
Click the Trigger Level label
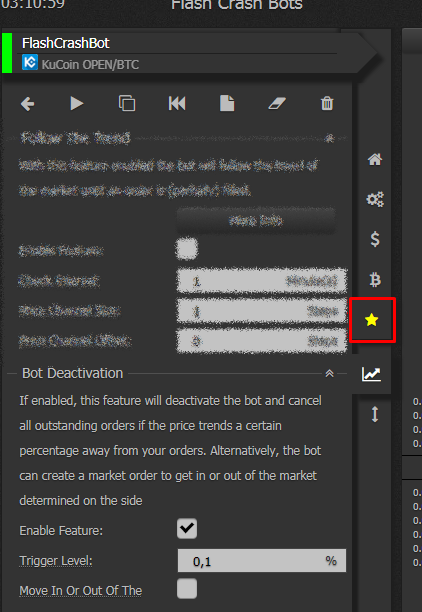pyautogui.click(x=56, y=561)
